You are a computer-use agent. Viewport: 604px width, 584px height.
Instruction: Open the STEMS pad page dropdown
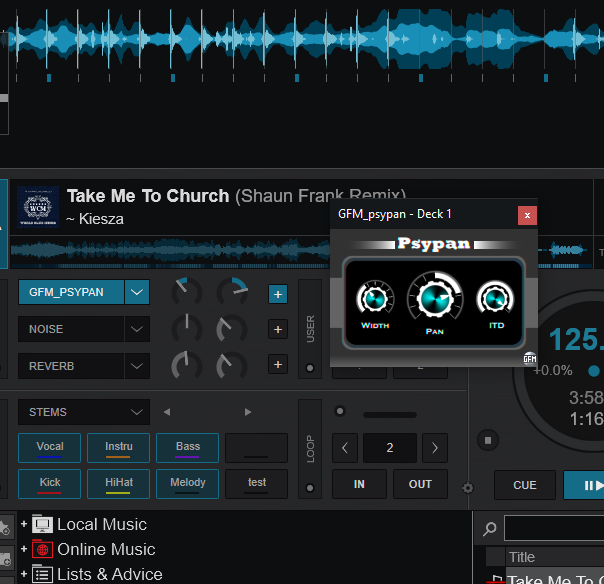pos(84,412)
